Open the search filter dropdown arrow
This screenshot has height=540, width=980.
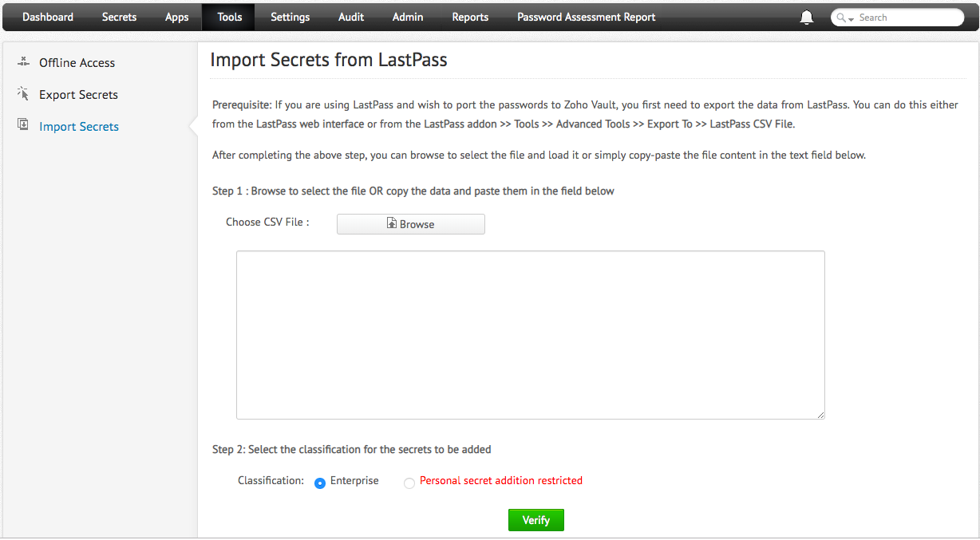click(852, 18)
